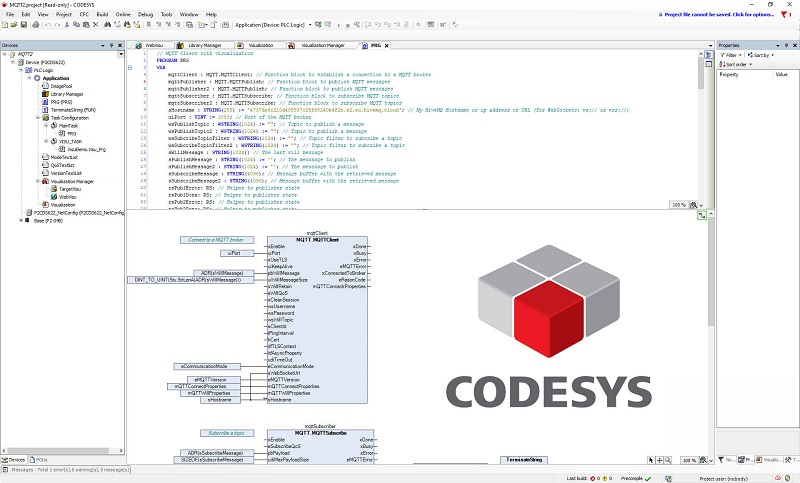The image size is (800, 483).
Task: Click the 'Connect to a MQTT broker' comment box
Action: 217,240
